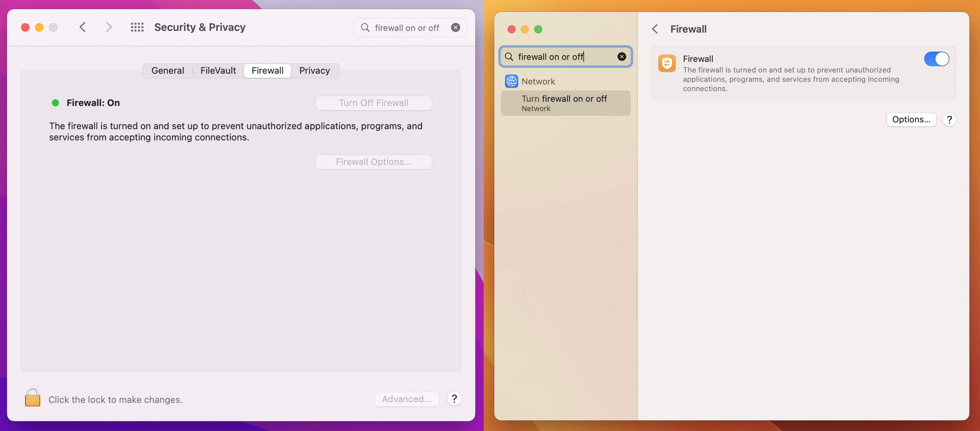Clear the Security & Privacy search field

tap(455, 27)
